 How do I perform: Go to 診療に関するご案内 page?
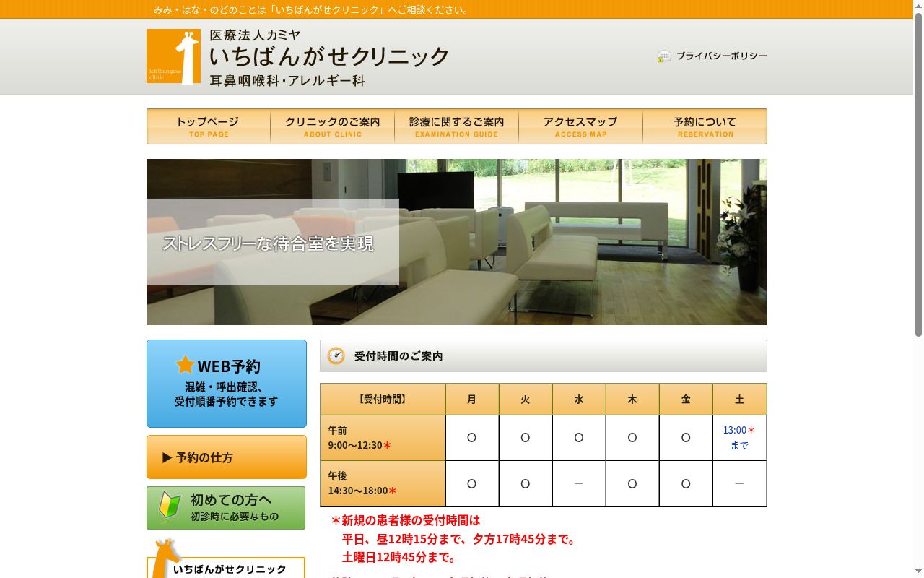(x=457, y=126)
